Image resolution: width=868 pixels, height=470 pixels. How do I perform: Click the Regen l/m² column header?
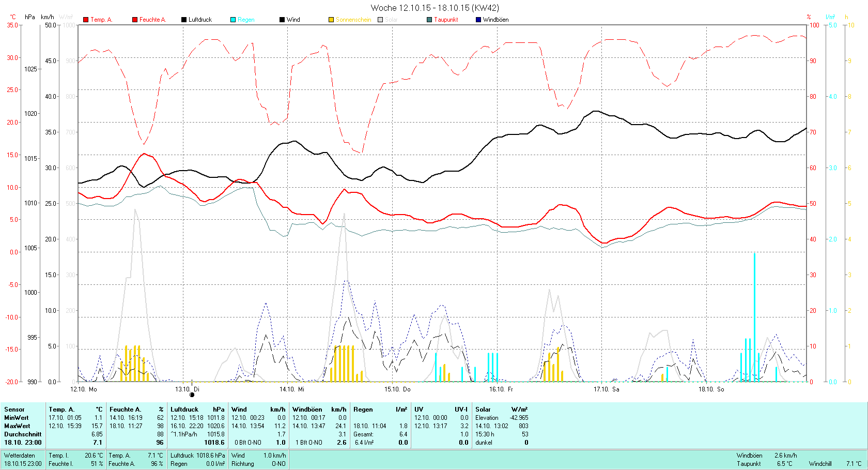tap(380, 410)
